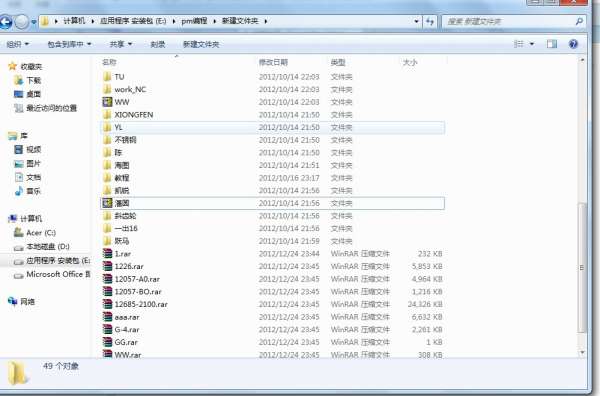
Task: Select the 不锈钢 folder icon
Action: coord(108,140)
